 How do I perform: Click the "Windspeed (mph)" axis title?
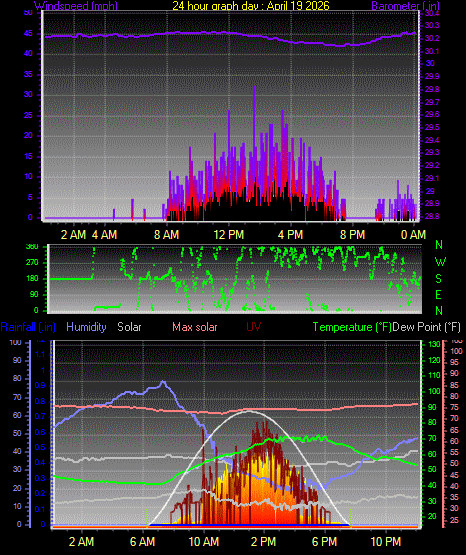tap(76, 6)
